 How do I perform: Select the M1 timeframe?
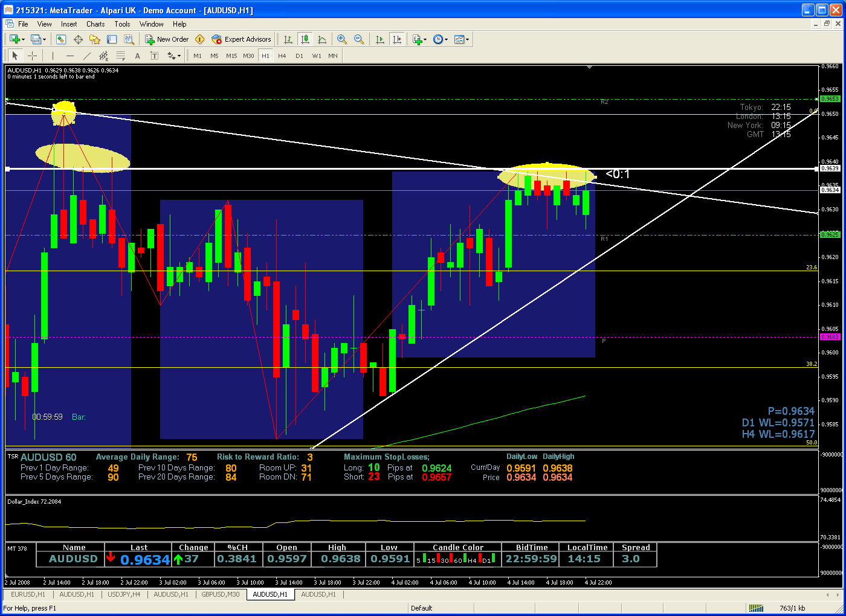tap(198, 56)
